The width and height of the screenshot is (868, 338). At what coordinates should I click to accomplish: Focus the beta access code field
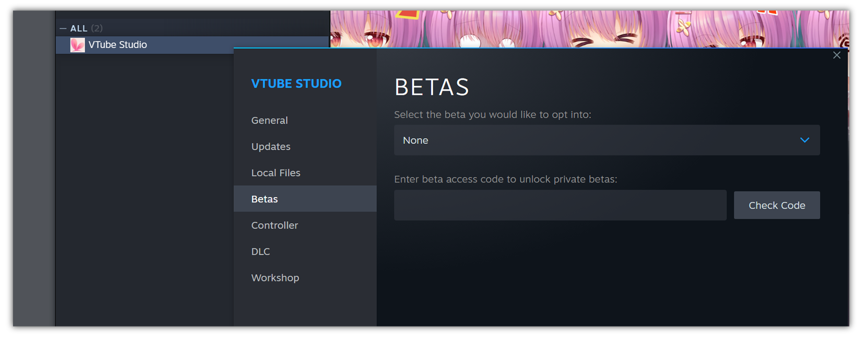point(560,205)
